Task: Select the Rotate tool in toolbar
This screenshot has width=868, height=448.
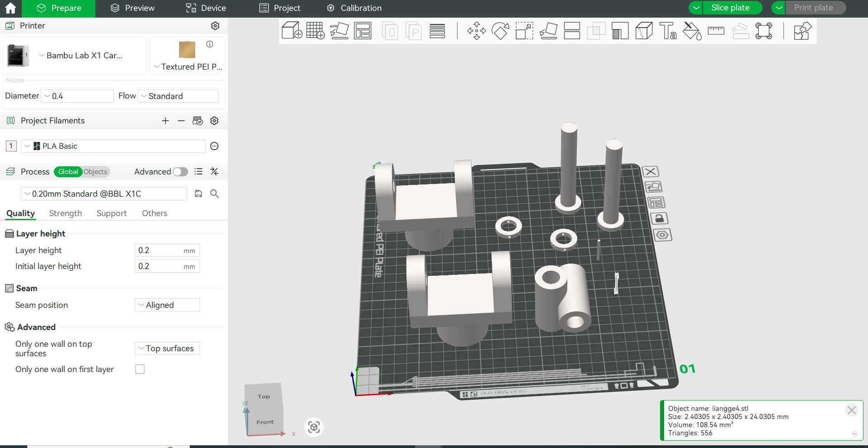Action: click(500, 31)
